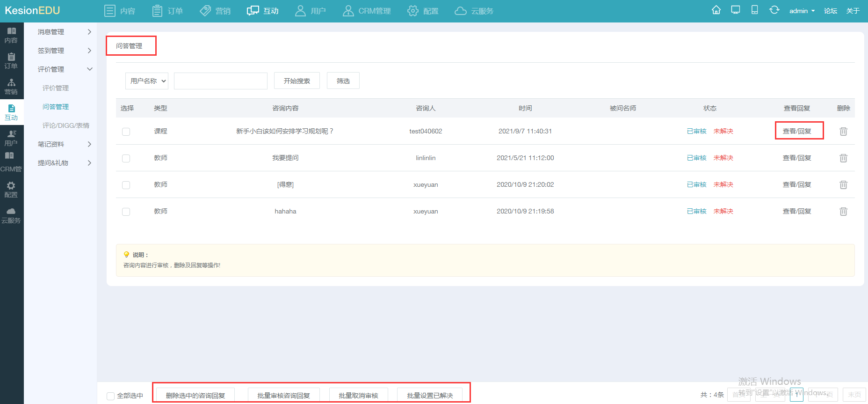Click trash icon for the hahaha row

[843, 212]
